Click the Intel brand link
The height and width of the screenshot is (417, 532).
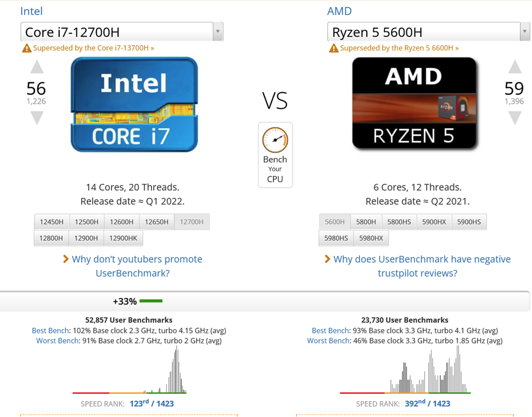coord(31,11)
